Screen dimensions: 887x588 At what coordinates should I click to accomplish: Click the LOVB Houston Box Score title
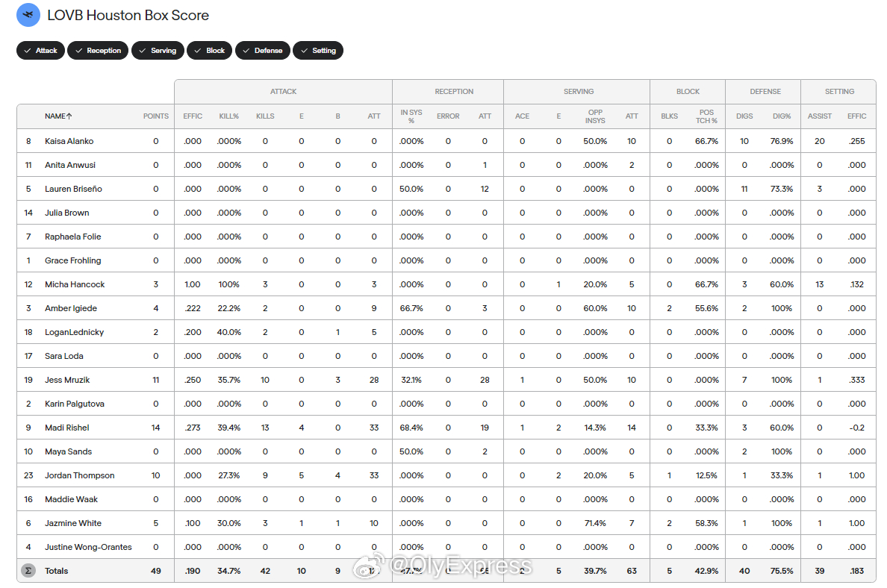[128, 15]
